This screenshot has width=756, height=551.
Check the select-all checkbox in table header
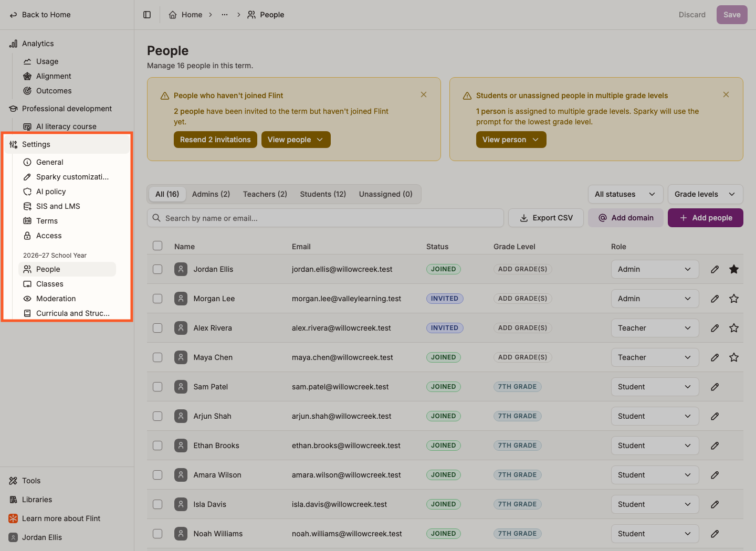157,246
